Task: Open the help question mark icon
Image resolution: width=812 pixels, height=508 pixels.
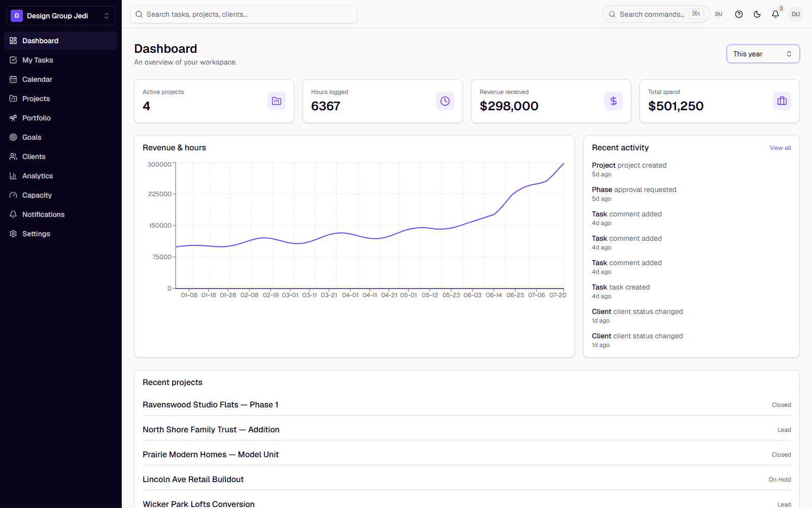Action: click(739, 14)
